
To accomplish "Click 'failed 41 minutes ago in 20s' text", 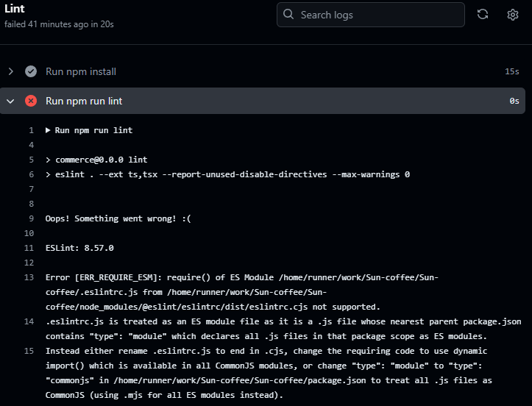I will pyautogui.click(x=59, y=24).
